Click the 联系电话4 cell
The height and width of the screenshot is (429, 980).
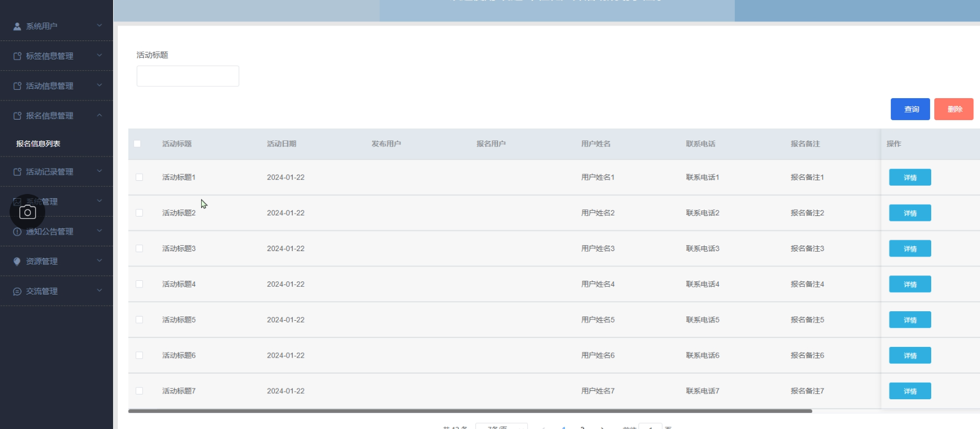tap(702, 284)
